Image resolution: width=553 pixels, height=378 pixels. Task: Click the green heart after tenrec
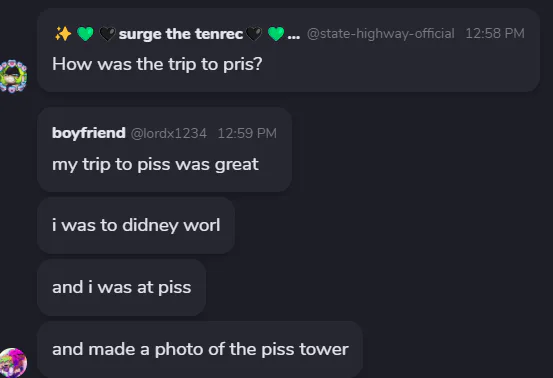pyautogui.click(x=276, y=34)
